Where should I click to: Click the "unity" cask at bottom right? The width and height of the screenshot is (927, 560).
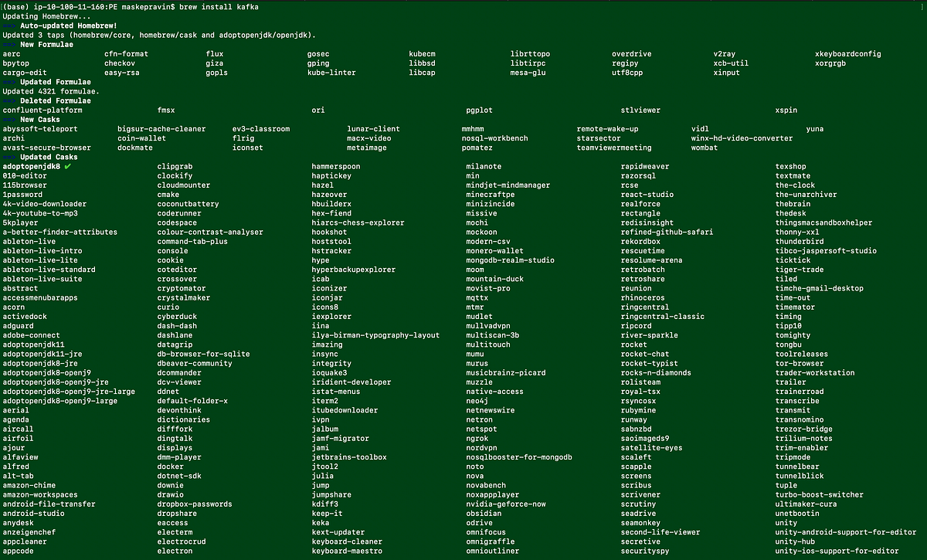(x=786, y=522)
